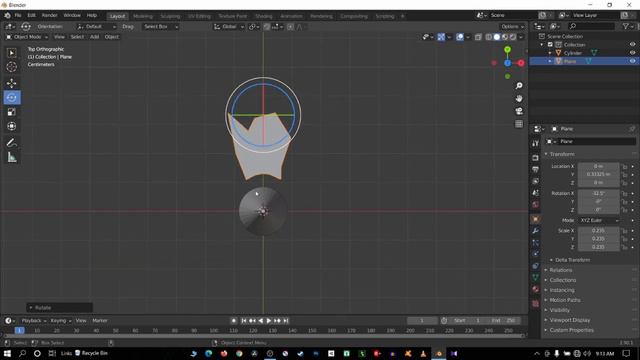Jump to timeline end frame button
Screen dimensions: 640x360
[x=286, y=321]
